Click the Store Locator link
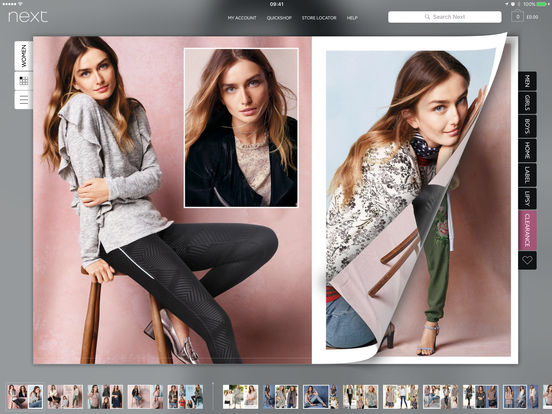 (319, 18)
